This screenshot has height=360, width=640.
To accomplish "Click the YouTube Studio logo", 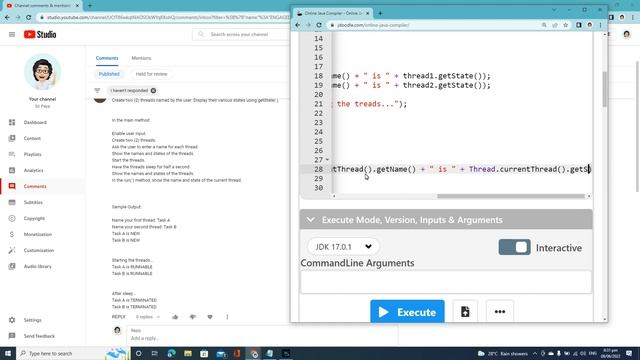I will click(x=40, y=35).
